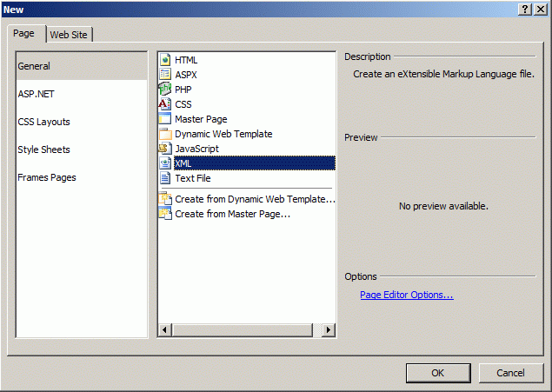
Task: Choose the ASPX page icon
Action: click(x=165, y=75)
